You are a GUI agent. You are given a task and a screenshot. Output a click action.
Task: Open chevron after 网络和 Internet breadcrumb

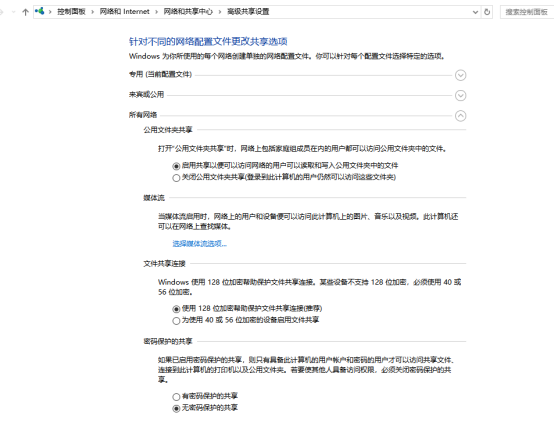(157, 12)
